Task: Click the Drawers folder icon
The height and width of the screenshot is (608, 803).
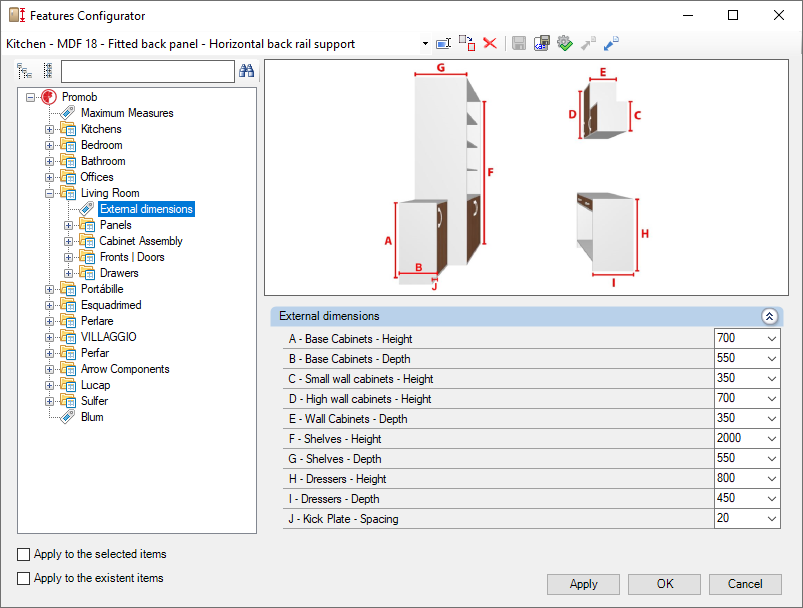Action: coord(87,273)
